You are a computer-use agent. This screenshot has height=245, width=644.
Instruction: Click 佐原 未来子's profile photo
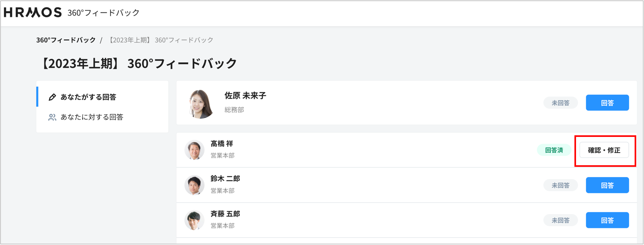tap(200, 104)
